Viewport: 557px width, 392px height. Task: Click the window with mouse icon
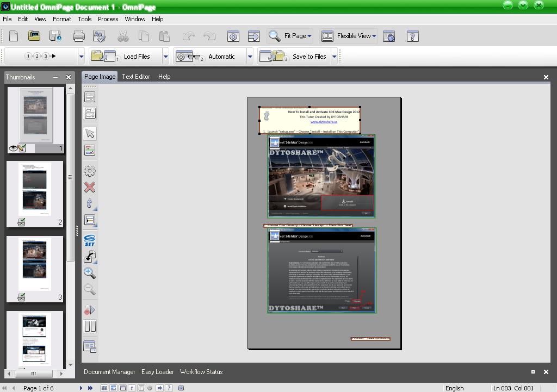389,36
